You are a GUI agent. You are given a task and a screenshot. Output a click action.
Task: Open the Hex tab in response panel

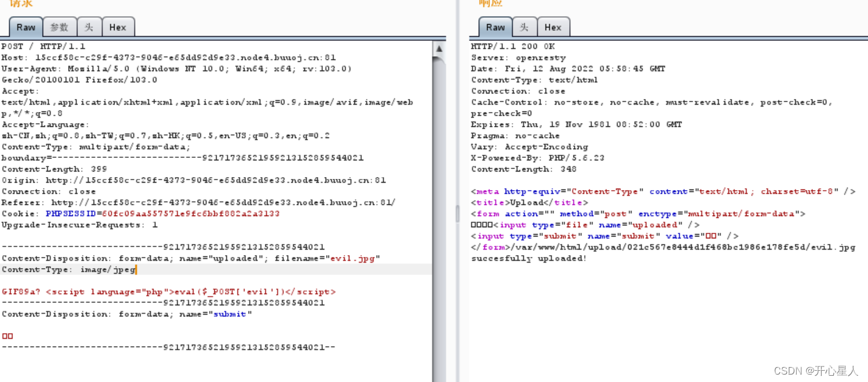coord(553,27)
